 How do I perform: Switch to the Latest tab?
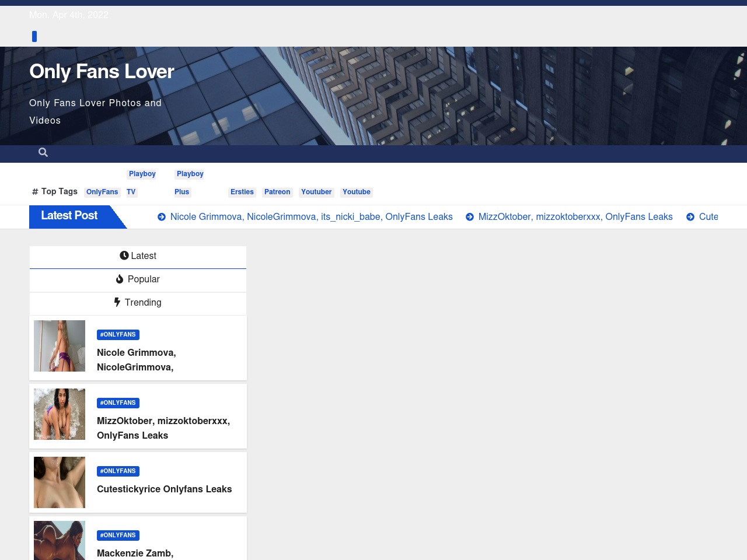pos(138,257)
